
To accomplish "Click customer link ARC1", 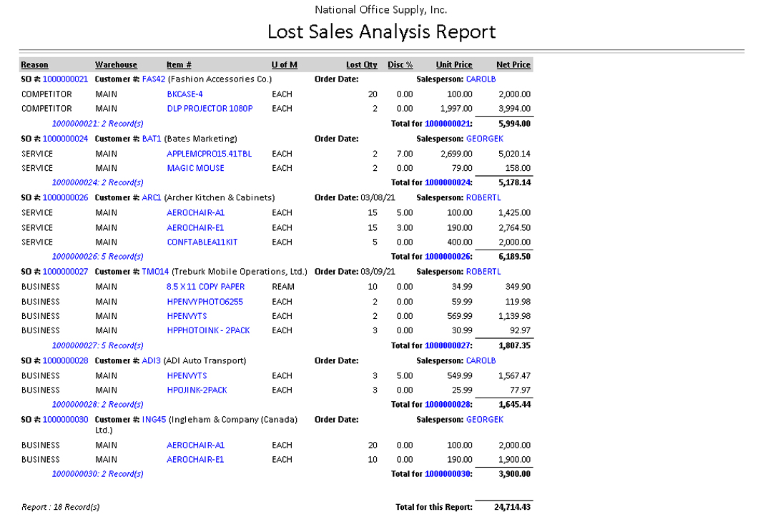I will pos(152,197).
